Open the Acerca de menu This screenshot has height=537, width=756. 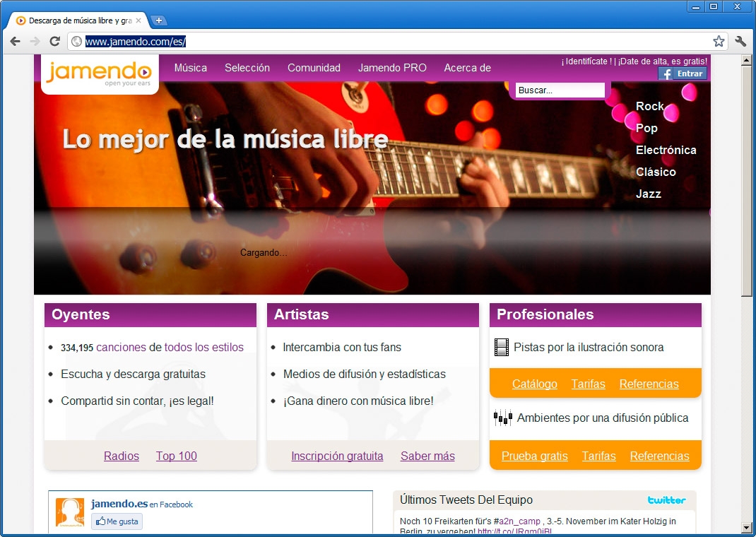467,68
